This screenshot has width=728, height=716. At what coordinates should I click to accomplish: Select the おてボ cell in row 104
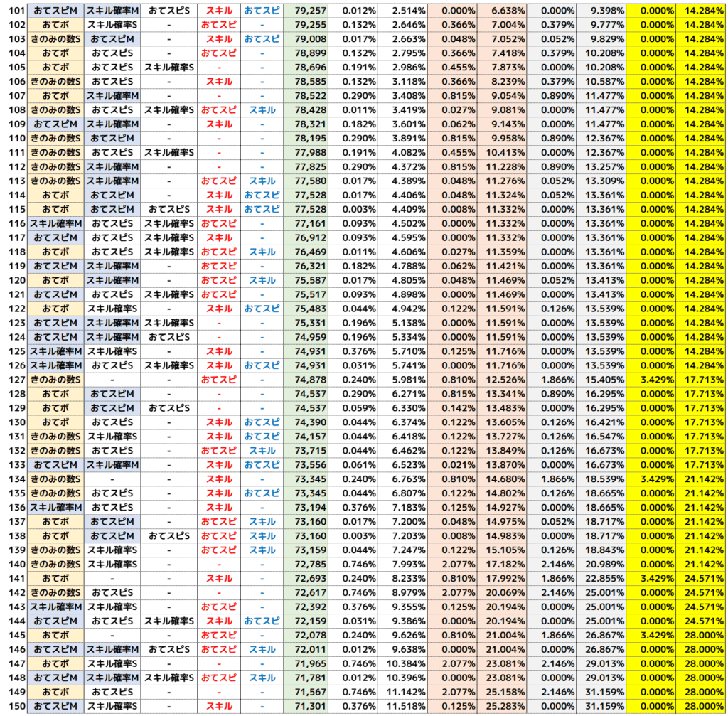click(55, 53)
